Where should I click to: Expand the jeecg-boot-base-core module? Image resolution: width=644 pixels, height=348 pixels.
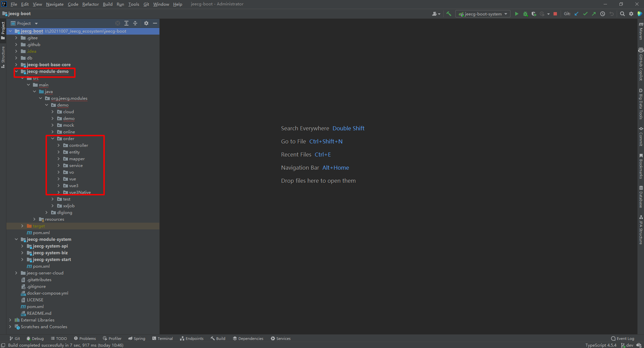pos(16,64)
